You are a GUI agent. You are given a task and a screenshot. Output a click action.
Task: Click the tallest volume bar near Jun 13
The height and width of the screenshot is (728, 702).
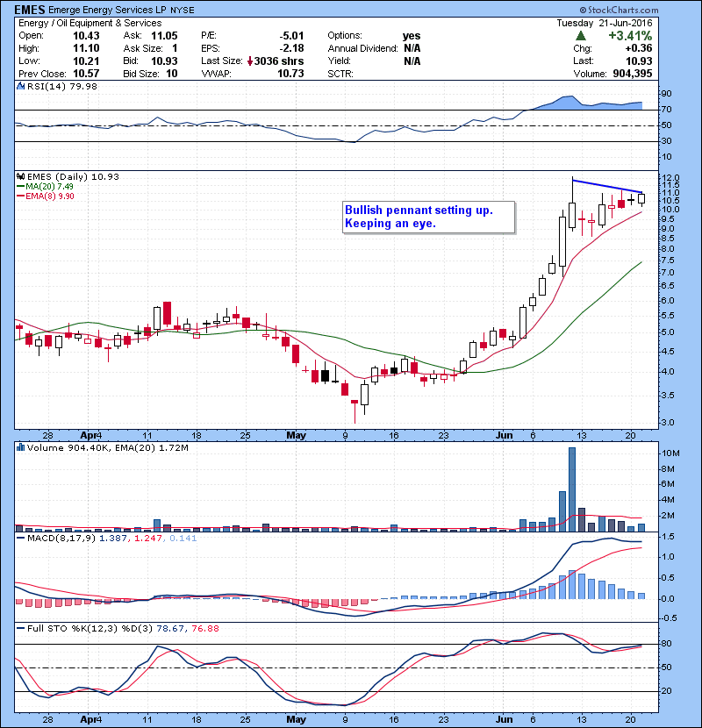coord(572,489)
